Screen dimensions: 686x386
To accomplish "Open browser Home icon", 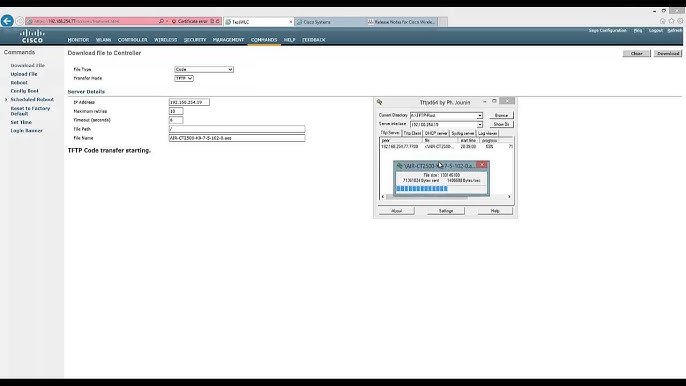I will point(662,21).
